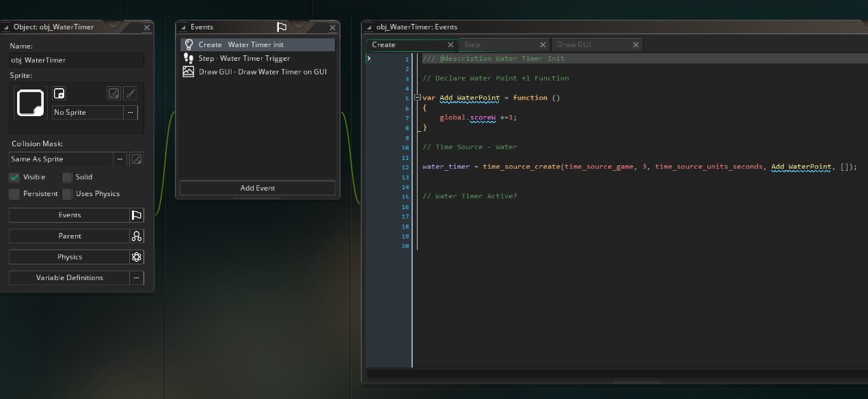Click the No Sprite field
This screenshot has width=868, height=399.
coord(87,112)
